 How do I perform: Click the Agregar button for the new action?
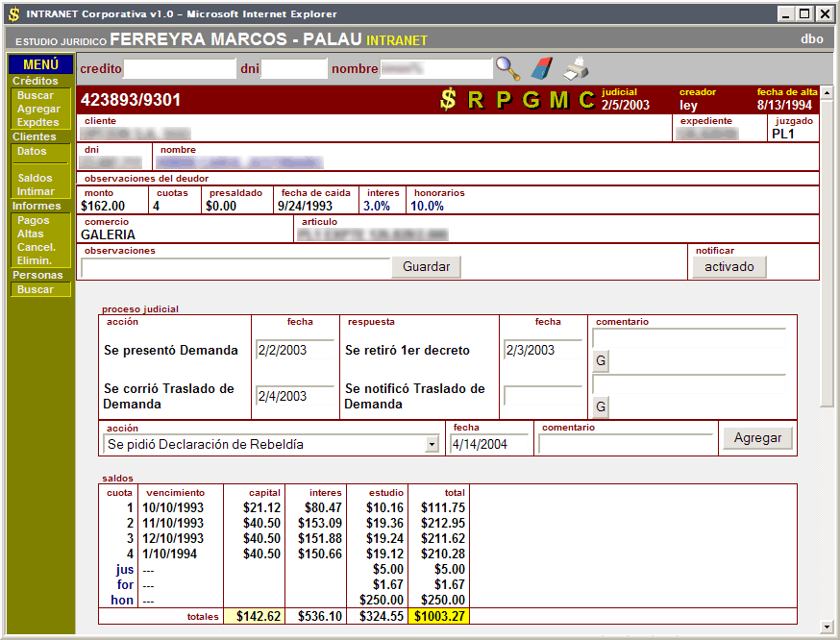[757, 438]
